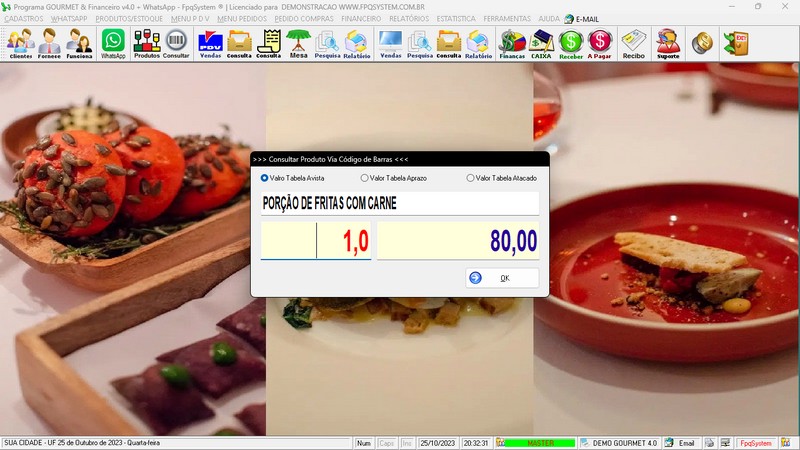The height and width of the screenshot is (450, 800).
Task: Open the MENU PEDIDOS menu
Action: tap(242, 18)
